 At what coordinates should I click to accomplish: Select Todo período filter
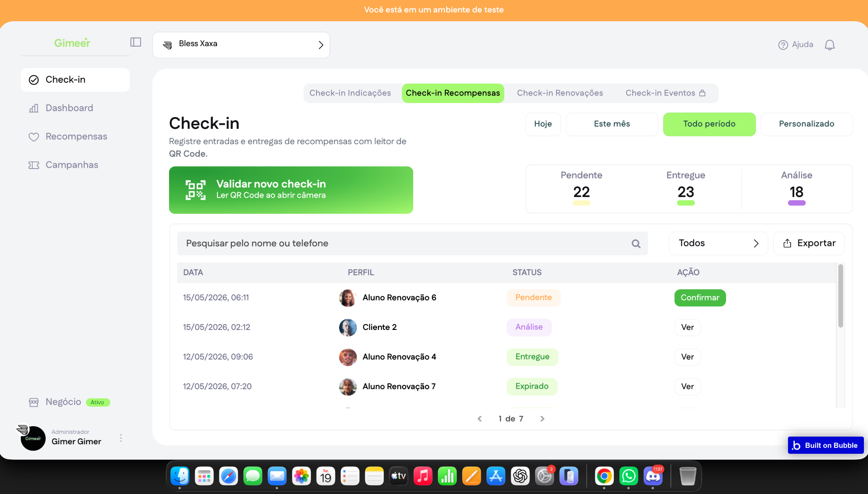[x=709, y=124]
